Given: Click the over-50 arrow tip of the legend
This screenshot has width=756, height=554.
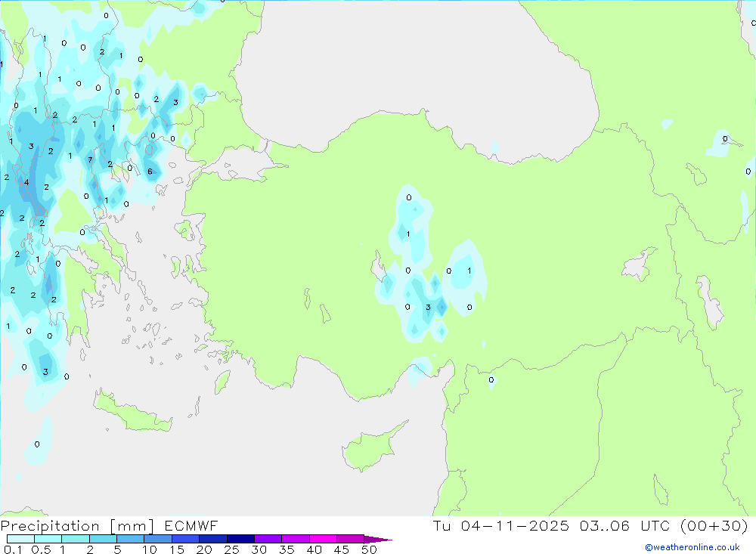Looking at the screenshot, I should click(x=378, y=539).
